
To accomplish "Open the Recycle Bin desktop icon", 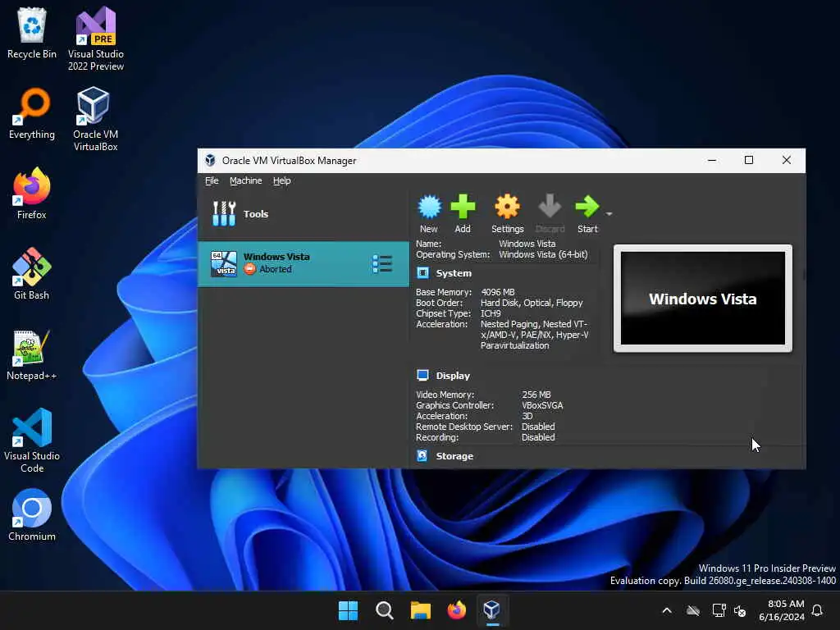I will (32, 33).
